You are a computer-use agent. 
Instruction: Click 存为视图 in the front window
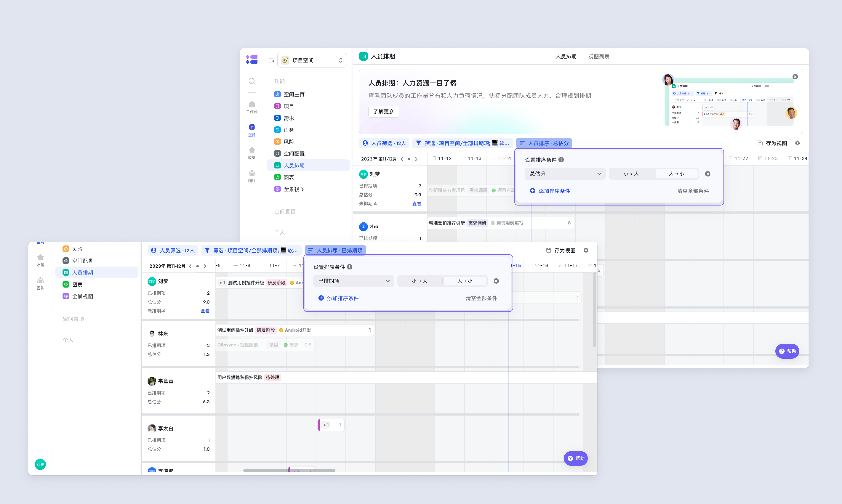point(561,250)
